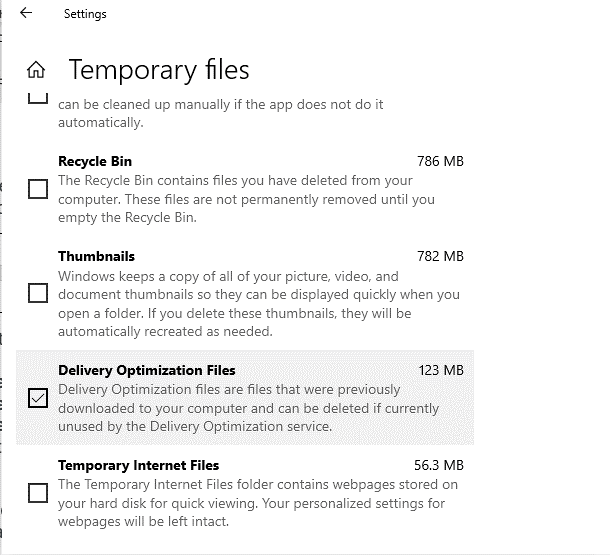This screenshot has width=610, height=555.
Task: Click the 56.3 MB size value
Action: 439,465
